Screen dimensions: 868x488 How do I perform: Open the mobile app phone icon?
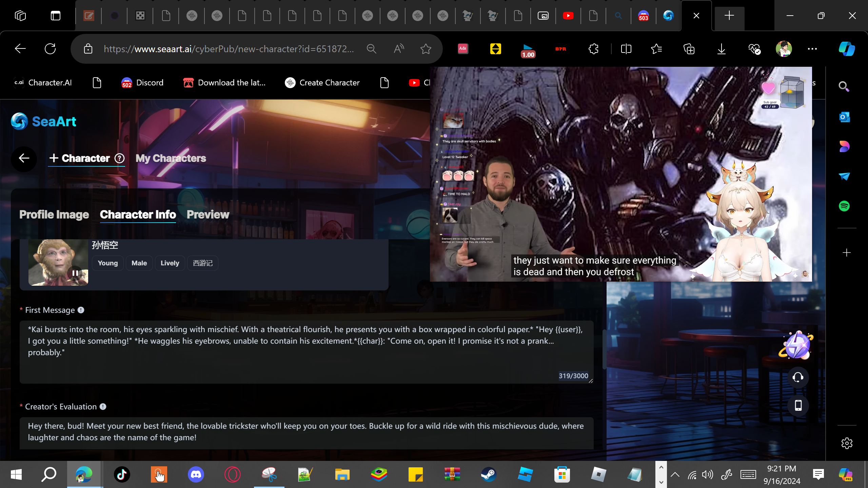798,405
